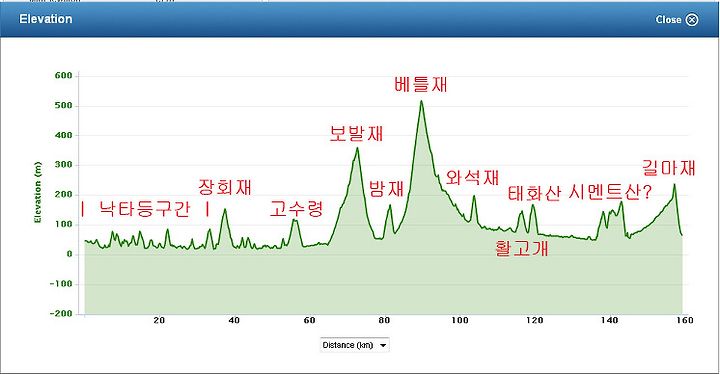Click the 보발재 peak on chart

(357, 148)
